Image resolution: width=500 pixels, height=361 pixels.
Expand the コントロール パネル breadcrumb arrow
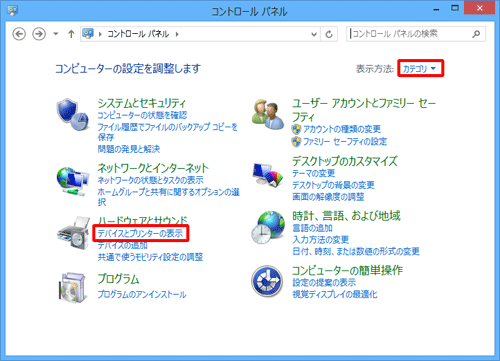[x=177, y=34]
